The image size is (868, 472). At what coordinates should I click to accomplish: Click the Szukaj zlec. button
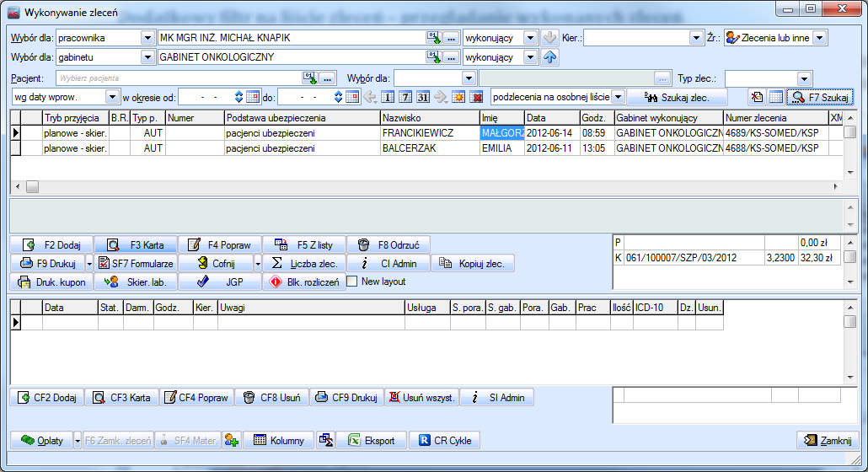point(677,98)
